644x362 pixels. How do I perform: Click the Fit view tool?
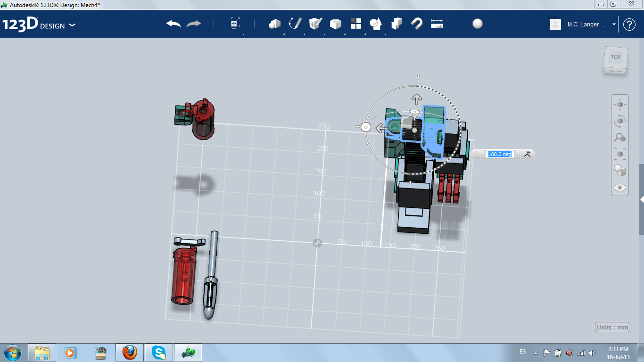click(620, 154)
